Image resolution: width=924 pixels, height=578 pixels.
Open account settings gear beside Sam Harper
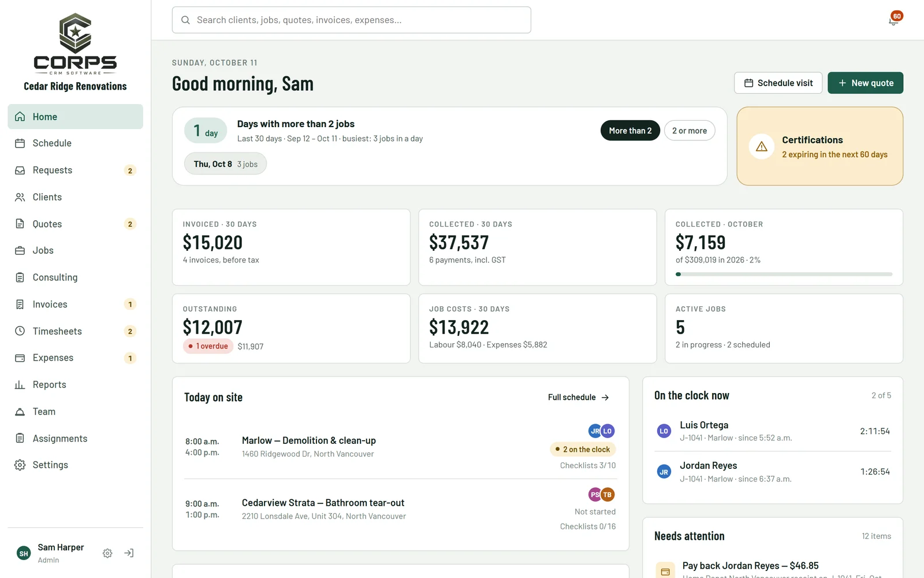click(x=107, y=553)
